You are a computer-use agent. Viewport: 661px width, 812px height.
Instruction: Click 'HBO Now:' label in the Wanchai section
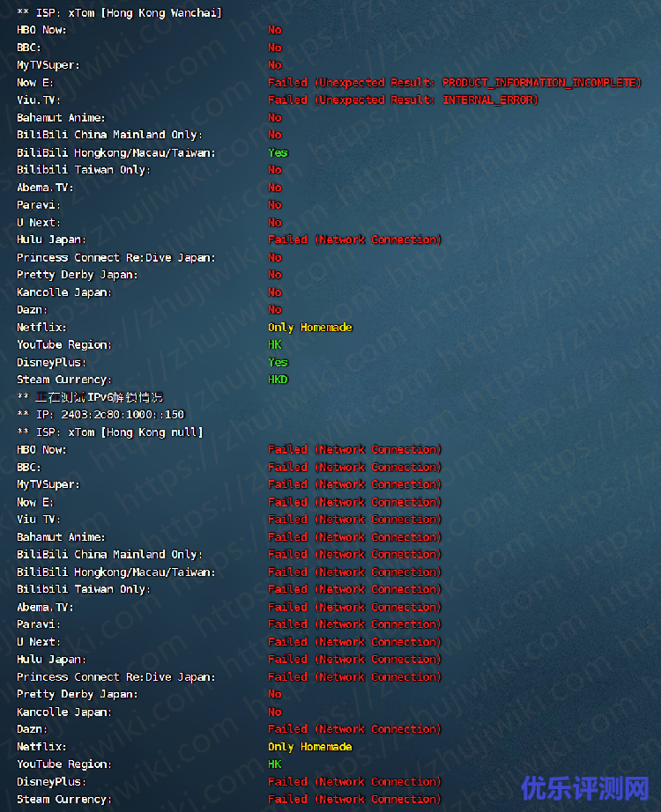[42, 30]
